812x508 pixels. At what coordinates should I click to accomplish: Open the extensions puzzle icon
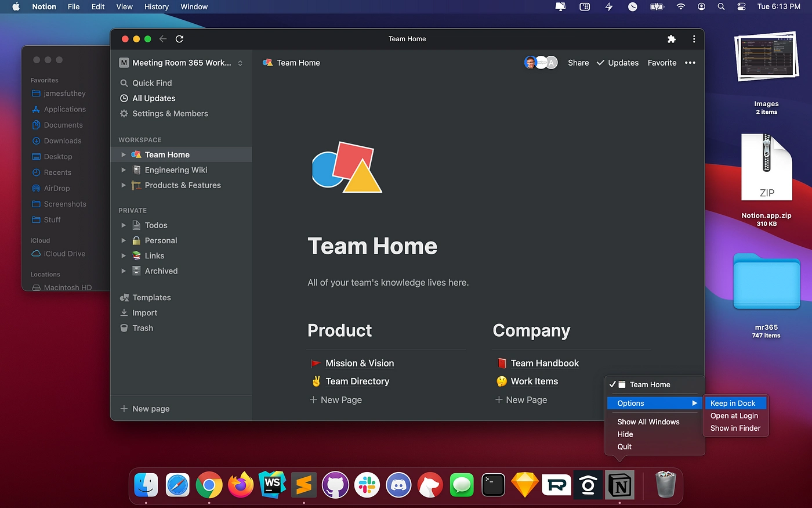coord(671,39)
